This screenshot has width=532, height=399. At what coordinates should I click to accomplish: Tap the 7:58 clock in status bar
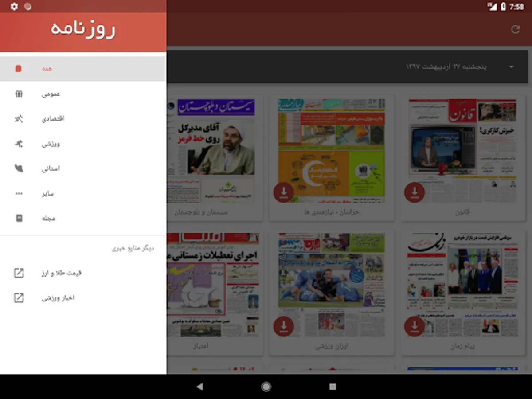click(x=517, y=6)
